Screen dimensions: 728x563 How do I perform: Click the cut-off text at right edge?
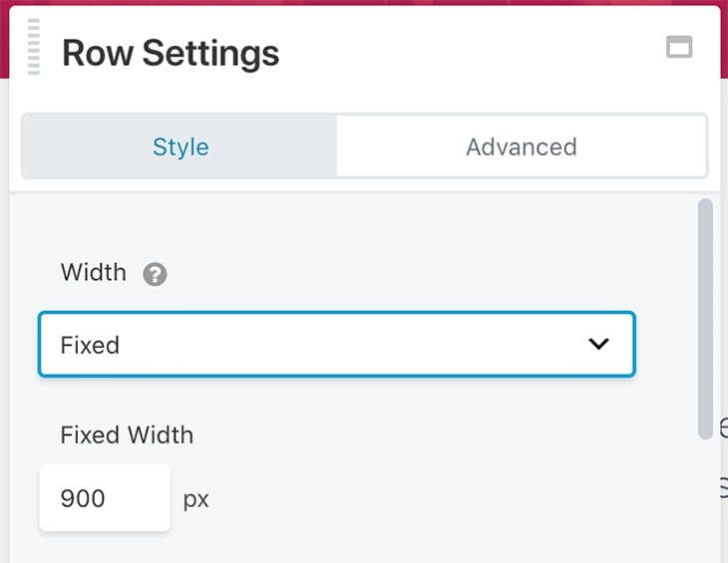[x=722, y=429]
